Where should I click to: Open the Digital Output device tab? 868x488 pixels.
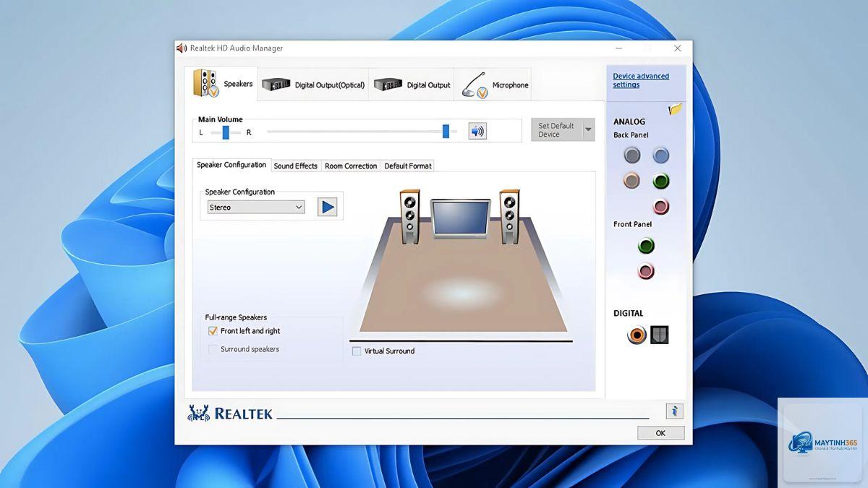[412, 85]
